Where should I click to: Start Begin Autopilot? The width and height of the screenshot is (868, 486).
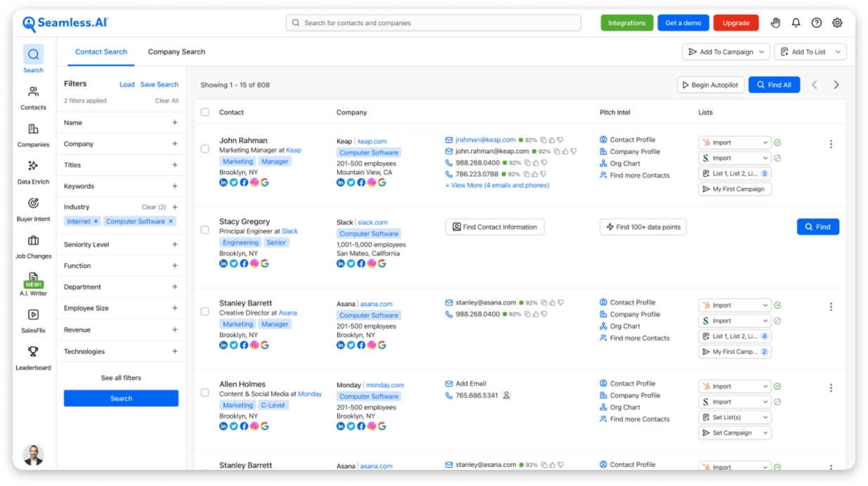pyautogui.click(x=709, y=85)
